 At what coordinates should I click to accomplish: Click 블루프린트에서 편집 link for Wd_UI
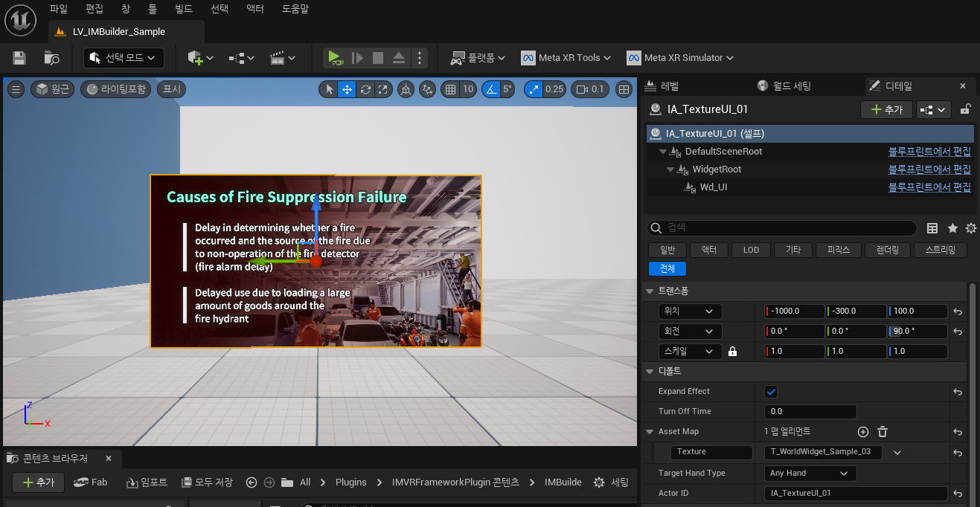coord(929,187)
